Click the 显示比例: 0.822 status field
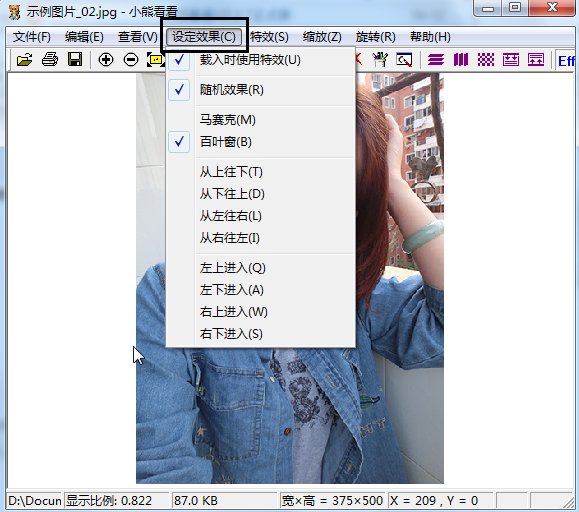Screen dimensions: 579x512 tap(116, 501)
